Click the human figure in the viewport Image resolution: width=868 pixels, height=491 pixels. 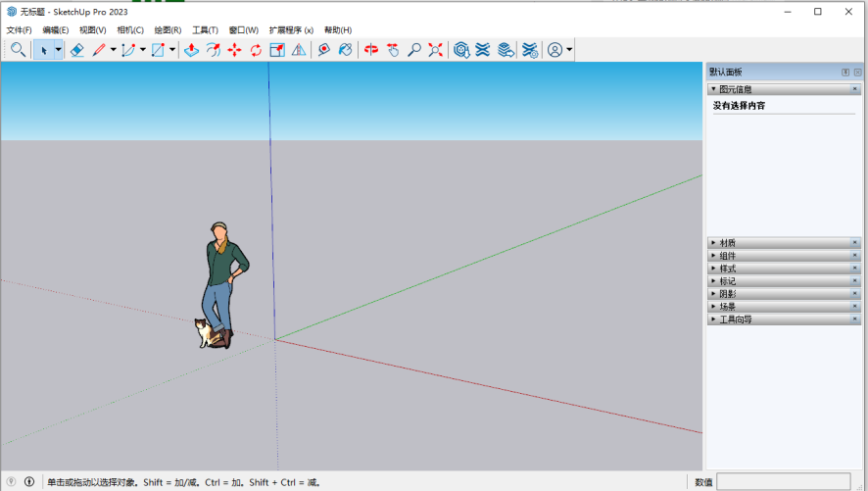(222, 283)
